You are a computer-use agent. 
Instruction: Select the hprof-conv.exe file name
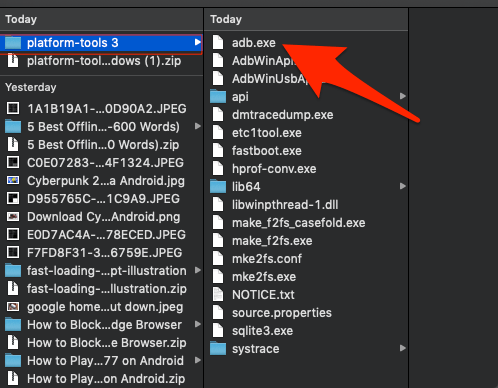point(274,169)
